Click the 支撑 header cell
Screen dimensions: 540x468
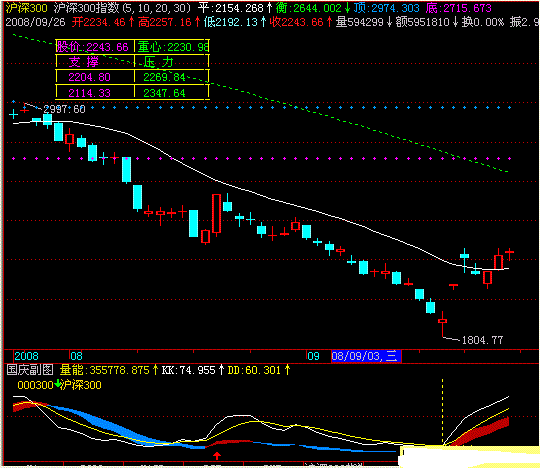[x=95, y=62]
